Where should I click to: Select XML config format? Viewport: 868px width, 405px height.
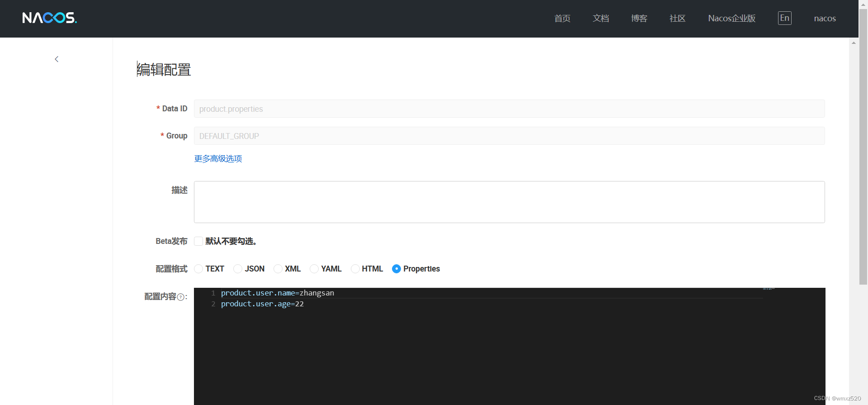pos(278,269)
